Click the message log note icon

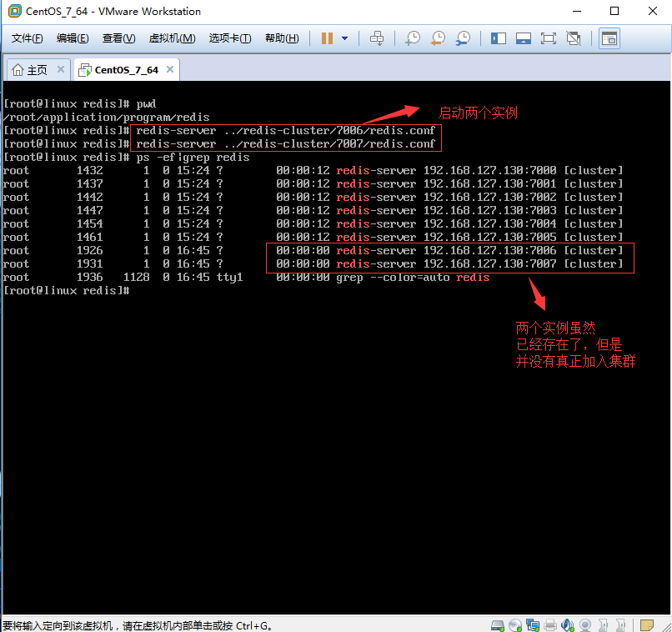647,625
